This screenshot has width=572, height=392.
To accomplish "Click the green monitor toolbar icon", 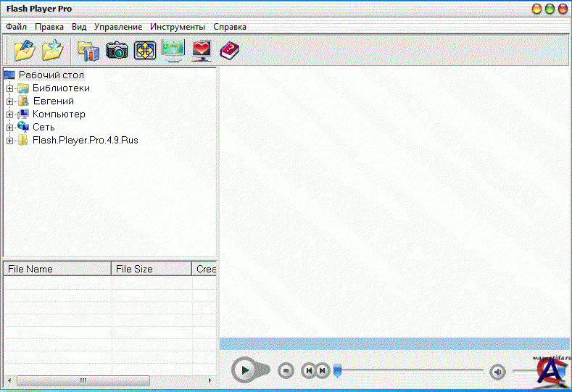I will pyautogui.click(x=173, y=50).
